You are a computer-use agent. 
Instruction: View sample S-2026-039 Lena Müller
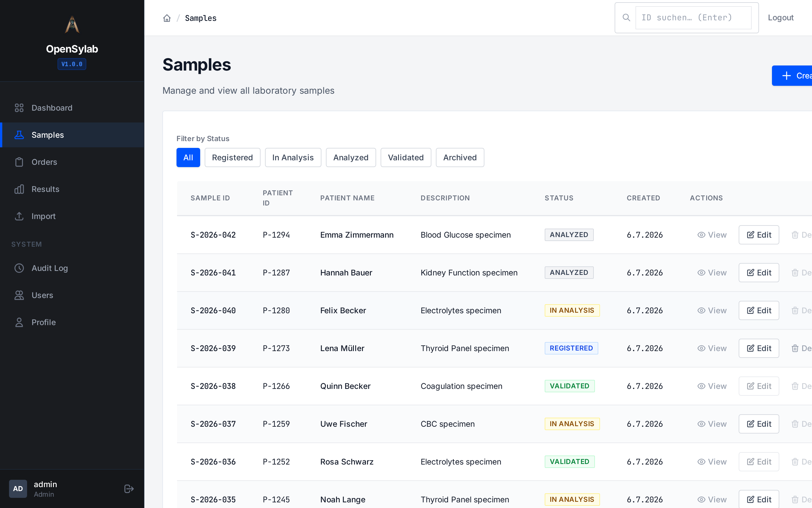(x=712, y=348)
